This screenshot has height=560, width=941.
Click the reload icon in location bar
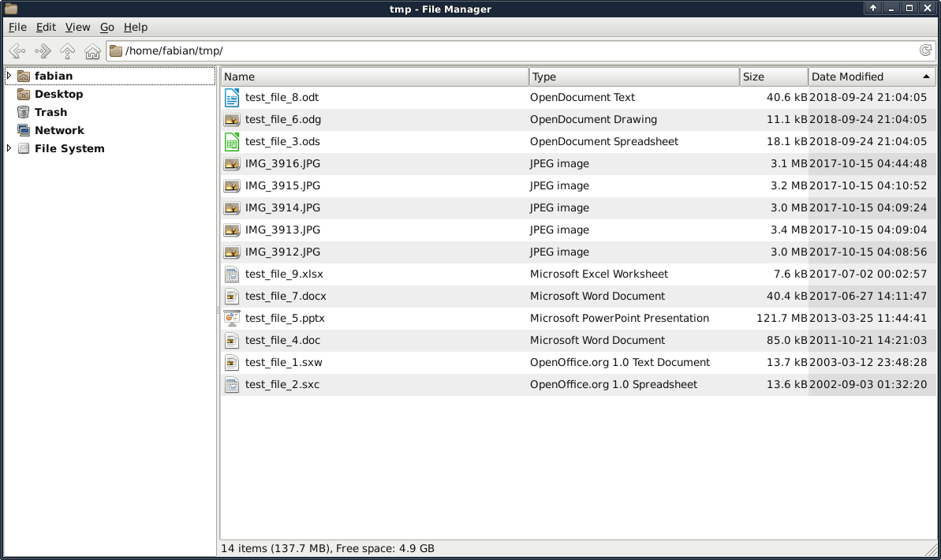[x=926, y=50]
